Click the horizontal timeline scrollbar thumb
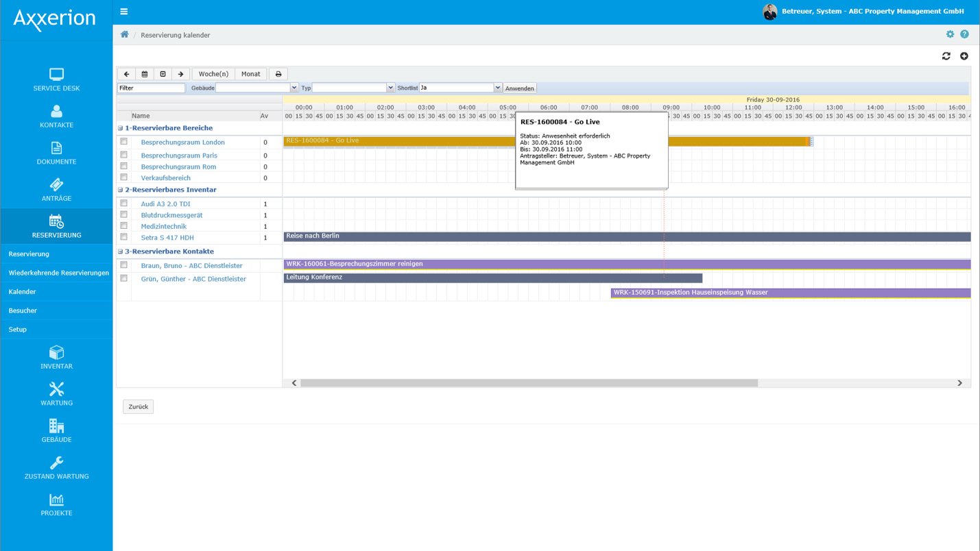This screenshot has height=551, width=980. [529, 383]
